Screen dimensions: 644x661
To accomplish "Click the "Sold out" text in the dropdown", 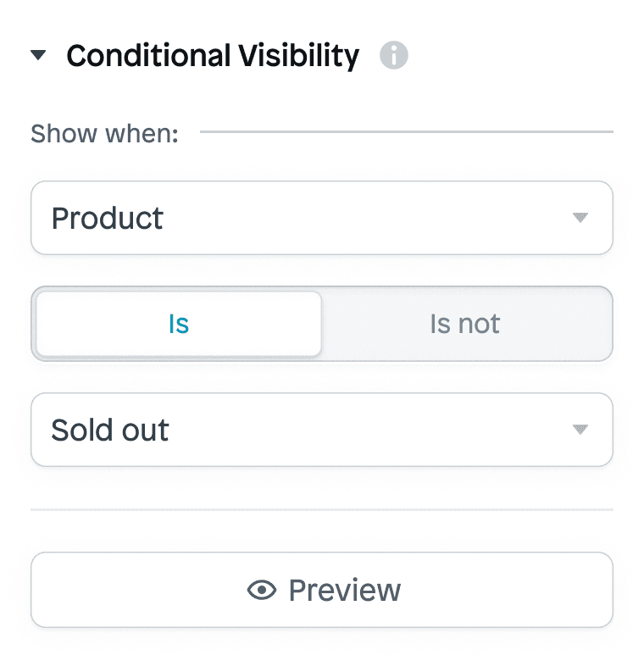I will (110, 430).
